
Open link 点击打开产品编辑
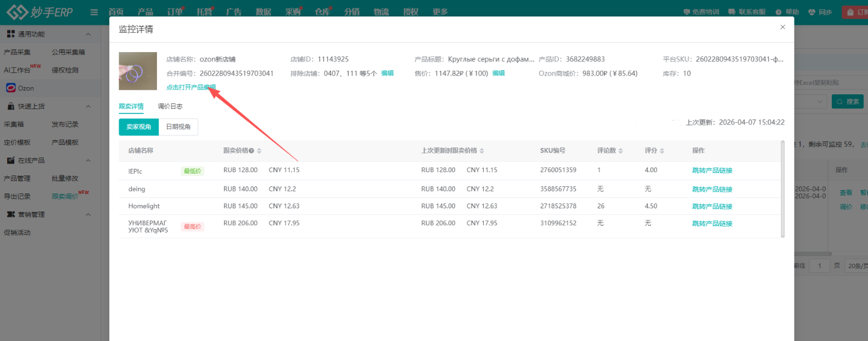pyautogui.click(x=191, y=87)
